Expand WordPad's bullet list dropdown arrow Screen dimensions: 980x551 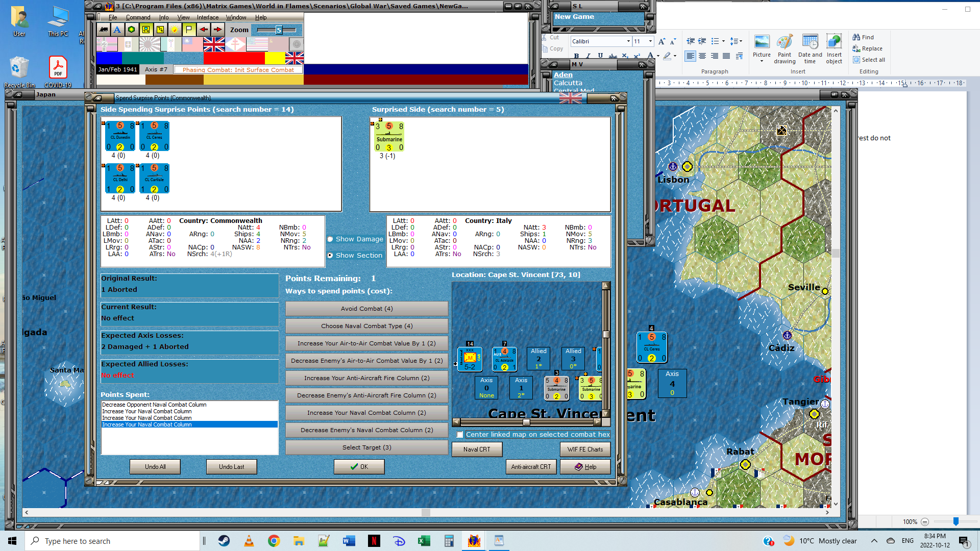pyautogui.click(x=724, y=41)
